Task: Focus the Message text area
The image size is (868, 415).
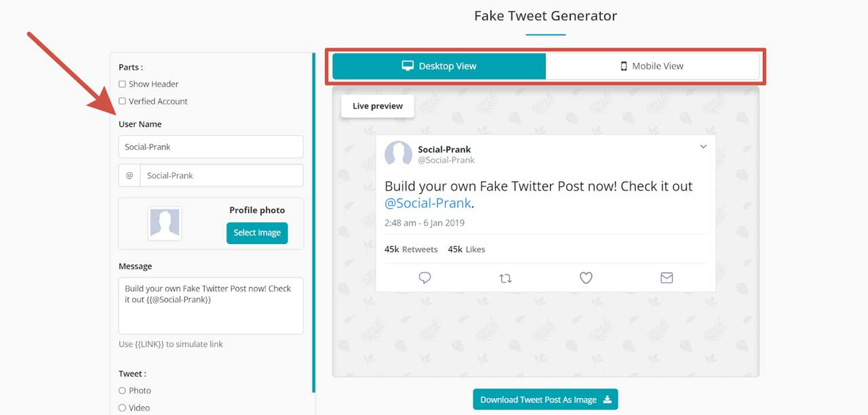Action: (x=211, y=305)
